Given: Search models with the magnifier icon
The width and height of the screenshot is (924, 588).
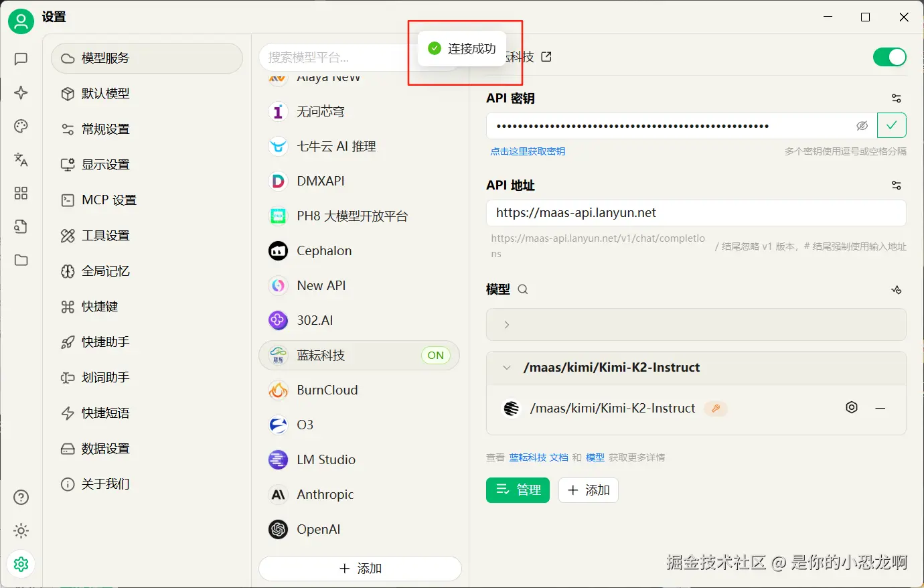Looking at the screenshot, I should click(523, 289).
